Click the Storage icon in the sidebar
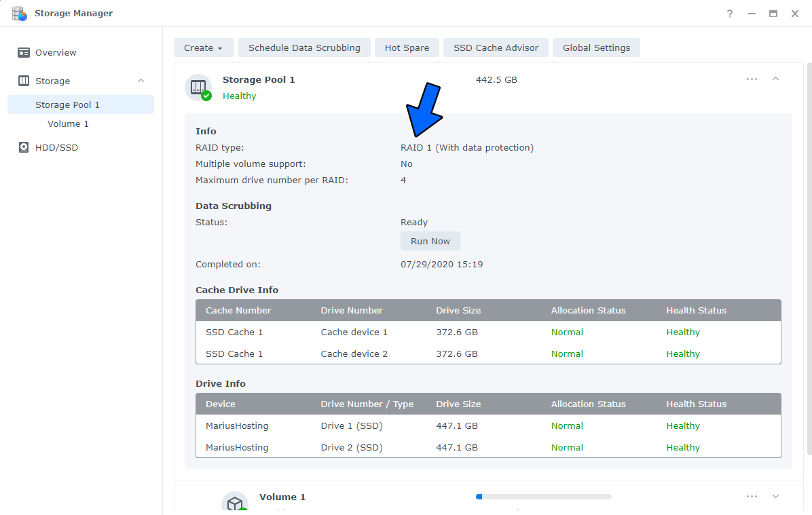Screen dimensions: 812x515 coord(24,81)
